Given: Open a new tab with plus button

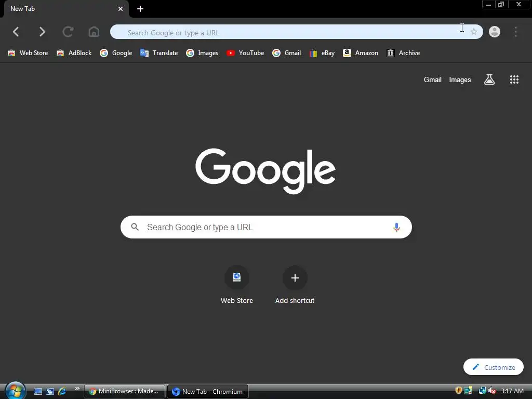Looking at the screenshot, I should point(140,9).
